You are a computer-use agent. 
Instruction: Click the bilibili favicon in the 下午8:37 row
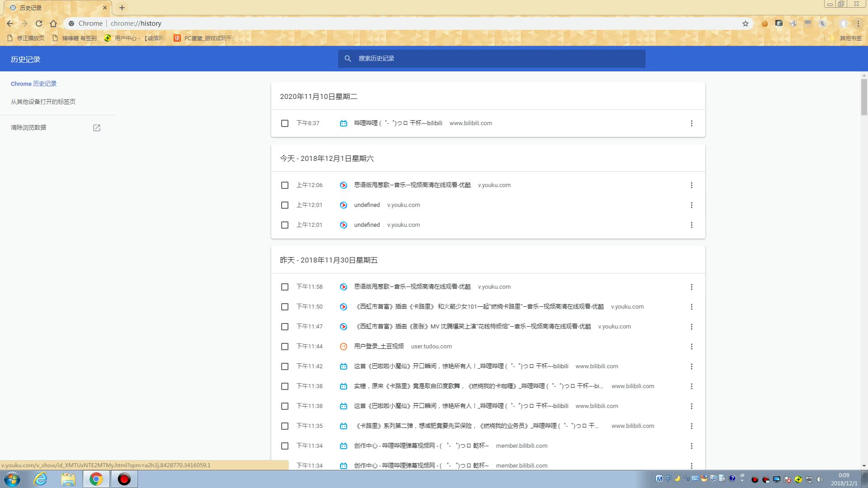pyautogui.click(x=344, y=123)
